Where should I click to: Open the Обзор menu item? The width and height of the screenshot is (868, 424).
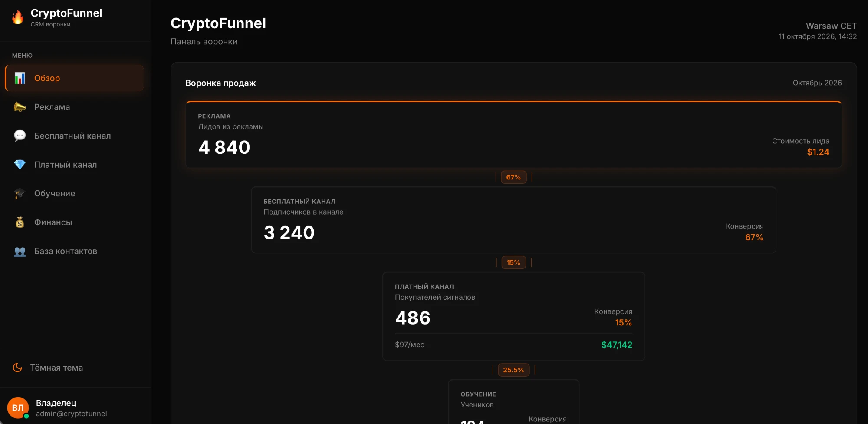click(x=74, y=78)
